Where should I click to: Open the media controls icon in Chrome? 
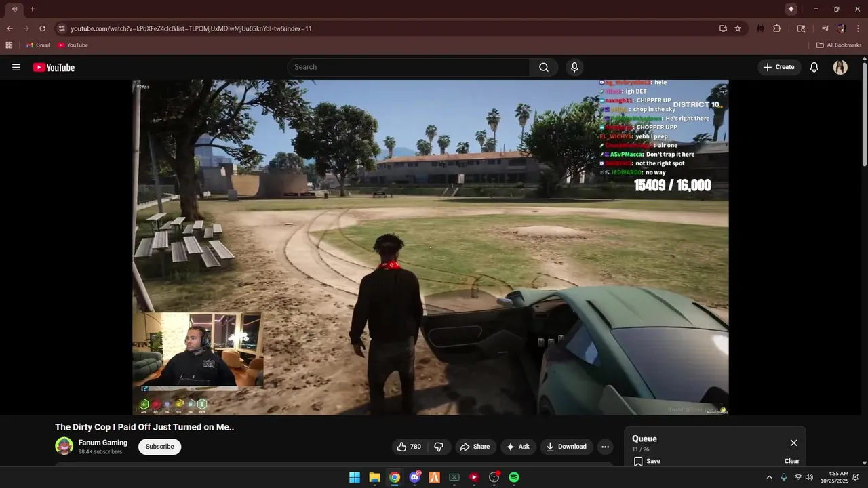coord(825,28)
